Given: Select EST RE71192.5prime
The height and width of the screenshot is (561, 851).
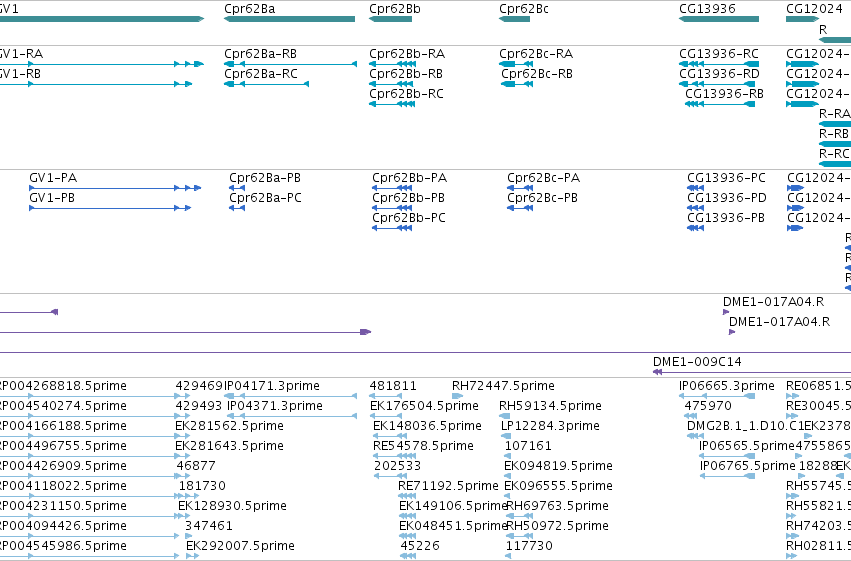Looking at the screenshot, I should click(448, 486).
